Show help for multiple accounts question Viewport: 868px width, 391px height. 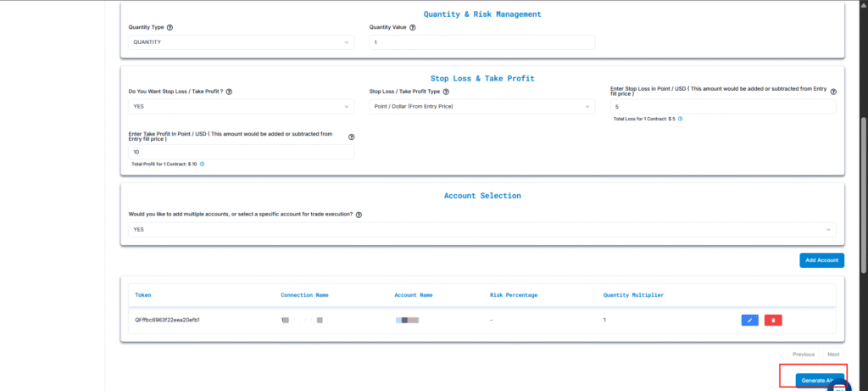359,215
